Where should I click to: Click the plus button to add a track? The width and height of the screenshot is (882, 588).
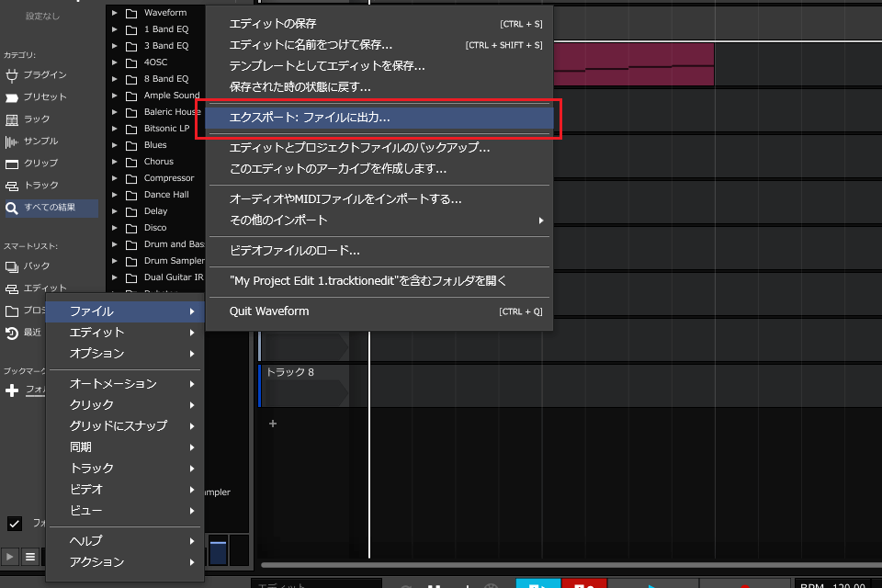272,424
